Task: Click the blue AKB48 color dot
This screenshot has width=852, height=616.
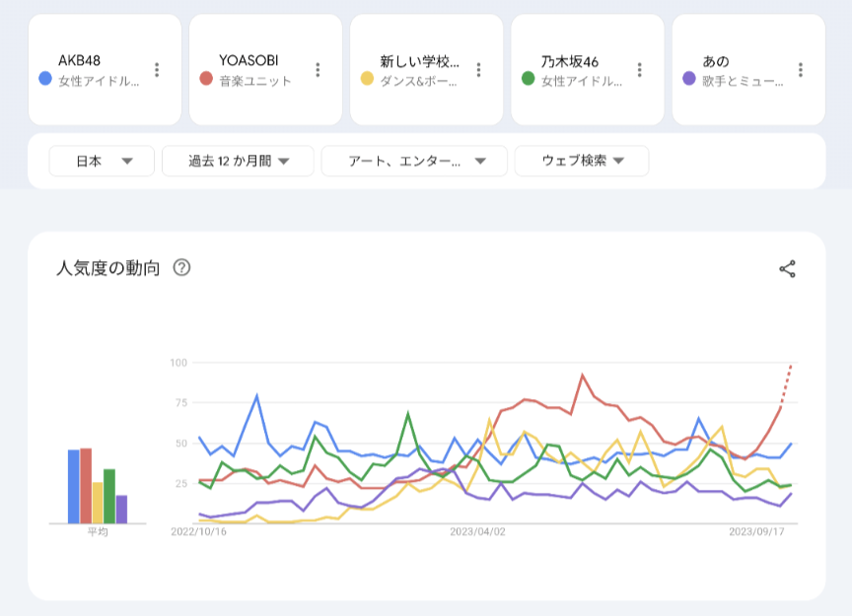Action: (44, 78)
